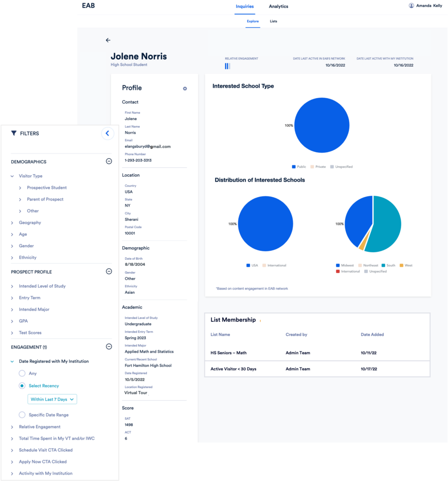
Task: Choose the Select Recency radio option
Action: (22, 386)
